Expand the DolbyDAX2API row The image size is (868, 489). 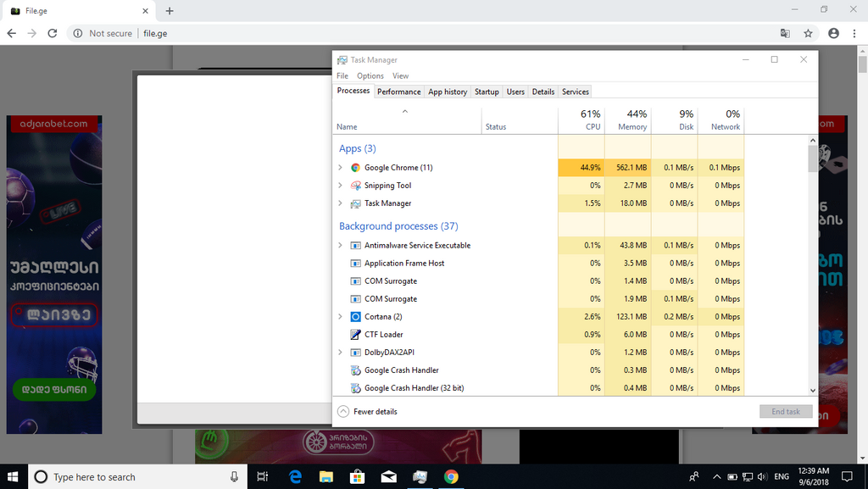(341, 353)
